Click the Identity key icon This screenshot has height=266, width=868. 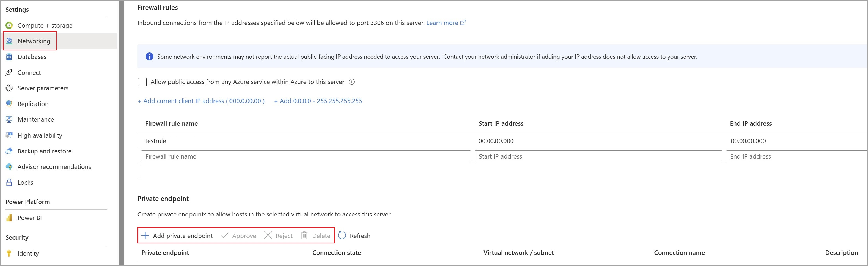coord(9,253)
